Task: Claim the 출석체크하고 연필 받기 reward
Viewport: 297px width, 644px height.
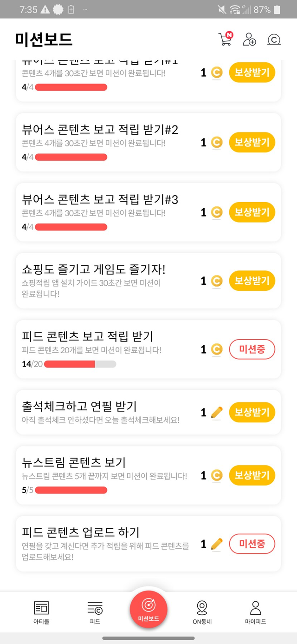Action: (252, 413)
